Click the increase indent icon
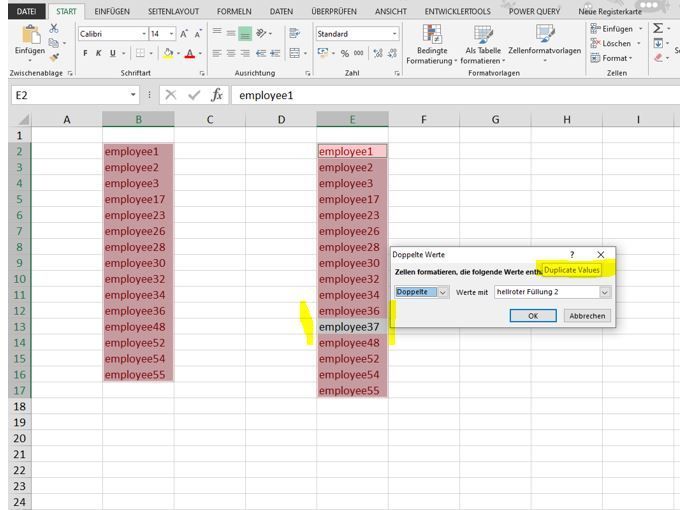Screen dimensions: 680x510 pyautogui.click(x=275, y=53)
